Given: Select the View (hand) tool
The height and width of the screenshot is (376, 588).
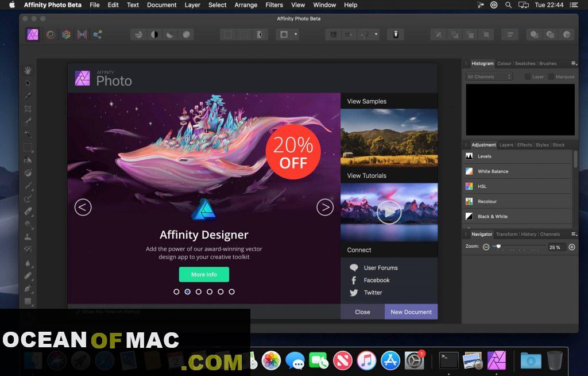Looking at the screenshot, I should point(28,70).
